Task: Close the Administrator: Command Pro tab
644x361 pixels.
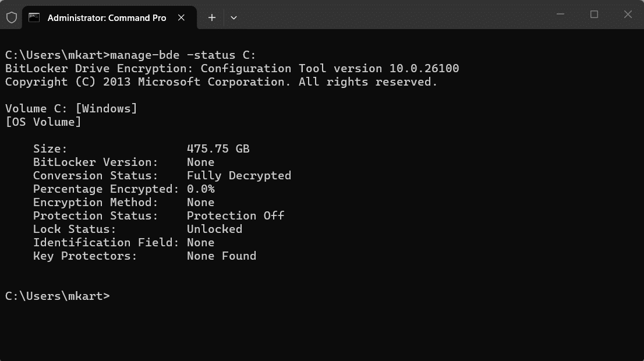Action: [182, 17]
